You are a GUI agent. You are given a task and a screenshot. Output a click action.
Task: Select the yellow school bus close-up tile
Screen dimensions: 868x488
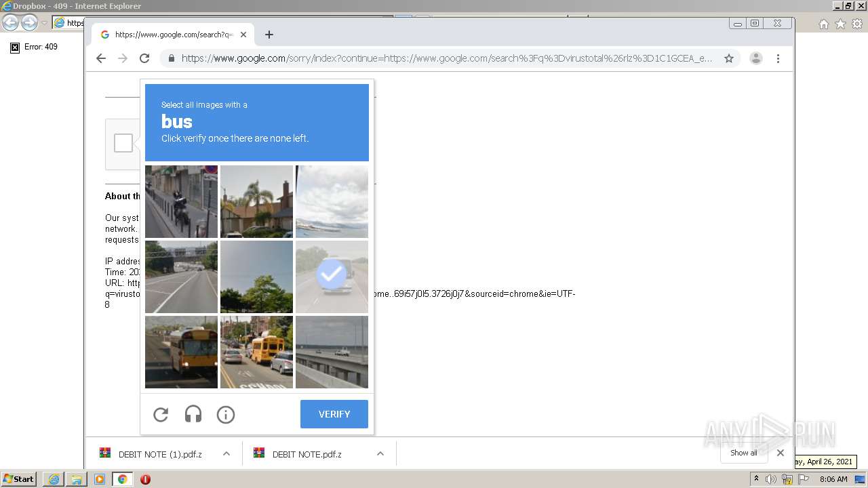click(181, 352)
